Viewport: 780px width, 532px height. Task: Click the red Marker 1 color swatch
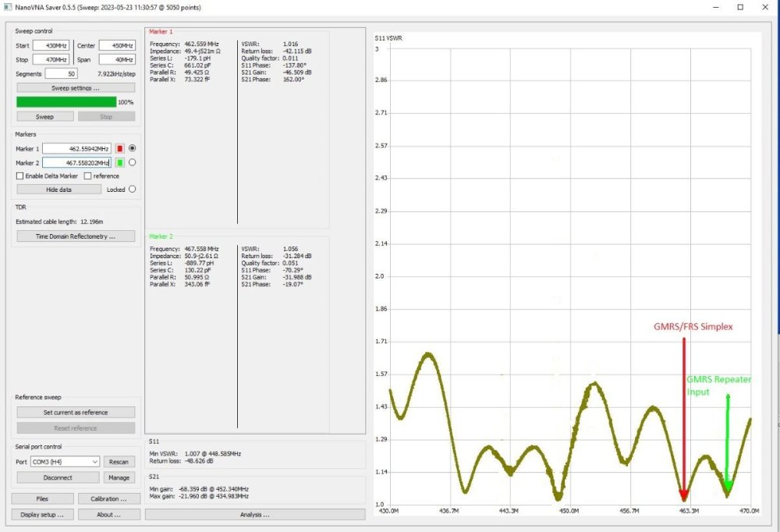coord(119,148)
